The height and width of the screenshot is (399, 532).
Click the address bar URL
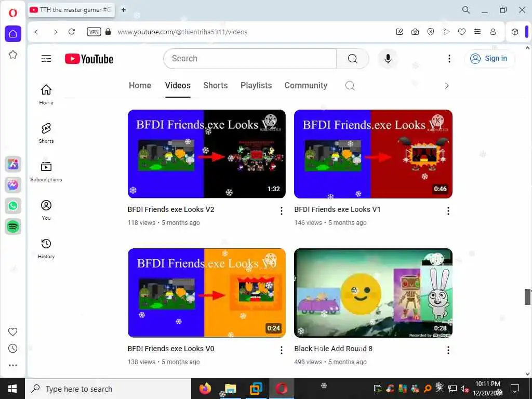(x=182, y=32)
